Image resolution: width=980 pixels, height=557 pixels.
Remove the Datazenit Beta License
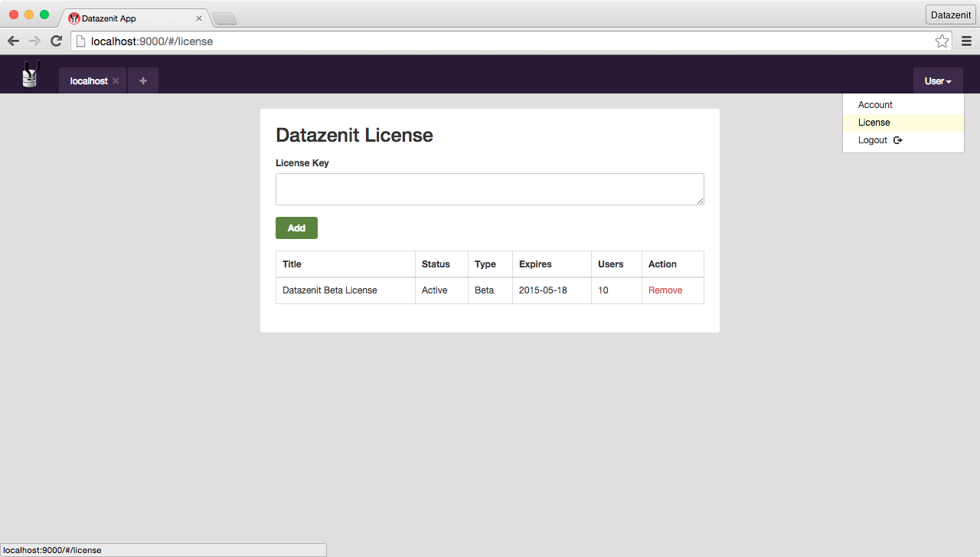coord(665,290)
